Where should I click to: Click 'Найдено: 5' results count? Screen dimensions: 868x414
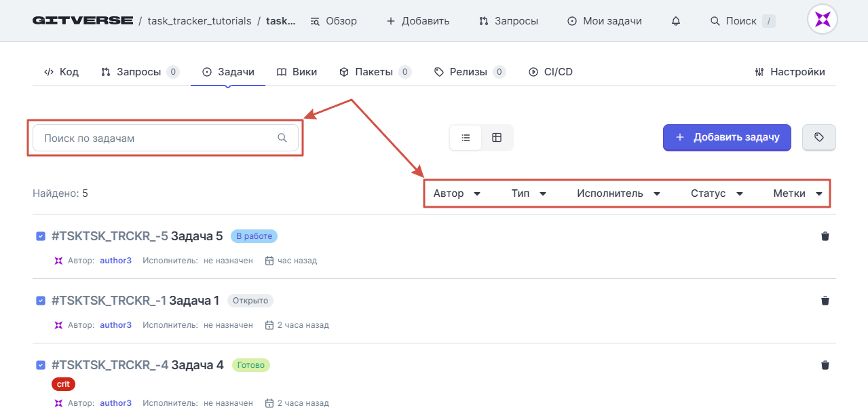[x=60, y=193]
